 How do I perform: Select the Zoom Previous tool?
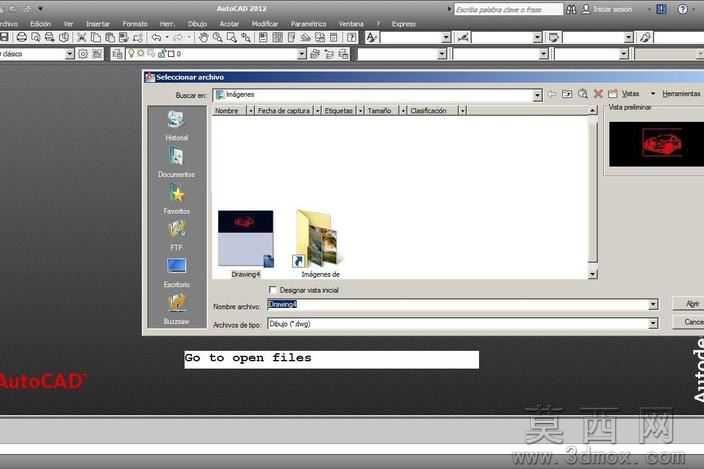(246, 37)
